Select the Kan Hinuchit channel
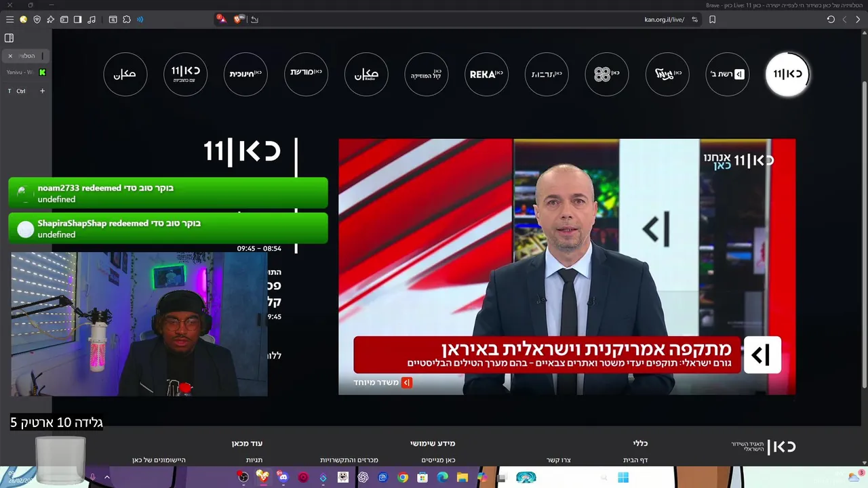 (245, 74)
